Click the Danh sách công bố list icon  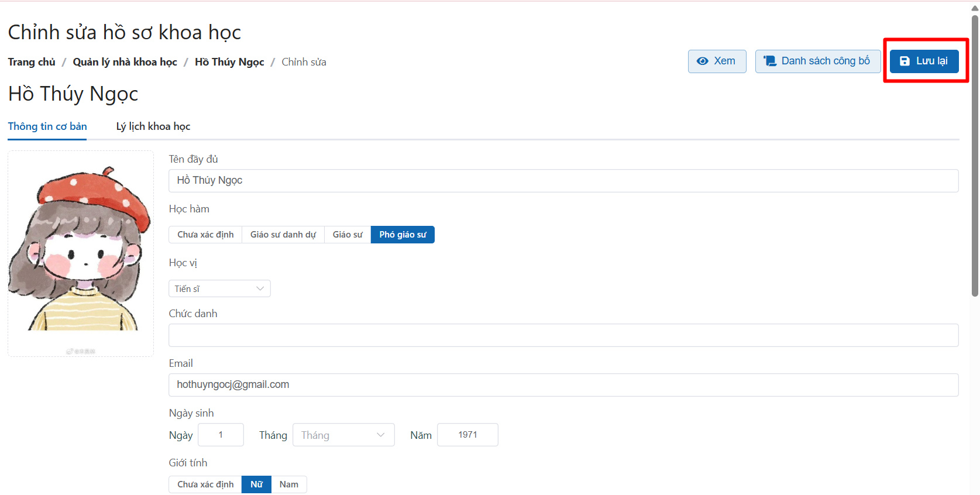click(x=770, y=61)
